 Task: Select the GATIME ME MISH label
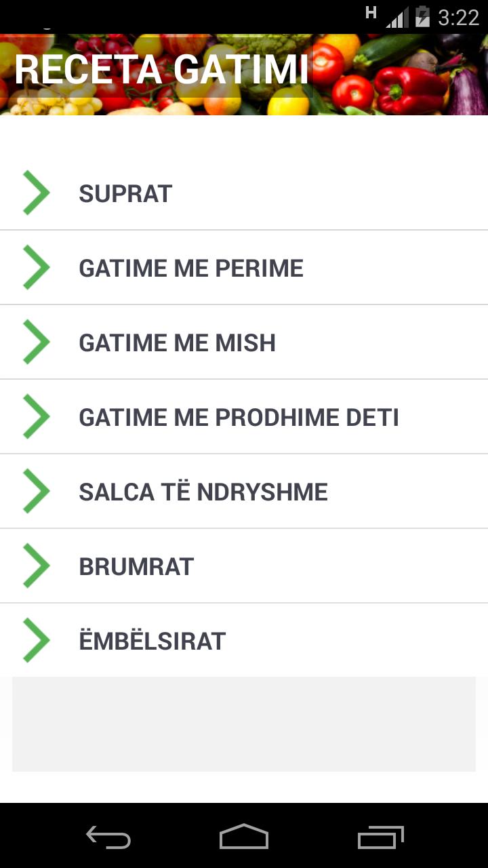[178, 343]
